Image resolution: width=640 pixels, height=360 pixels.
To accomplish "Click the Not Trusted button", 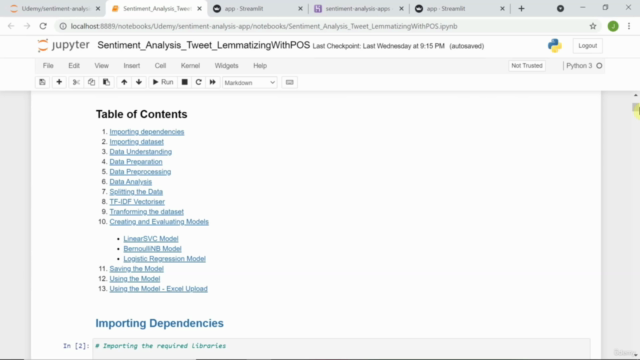I will (527, 66).
